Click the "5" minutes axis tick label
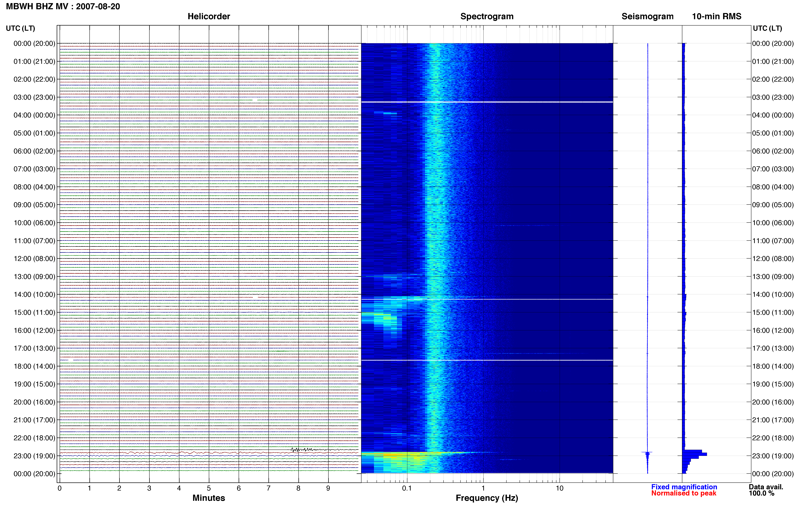Screen dimensions: 812x508 pyautogui.click(x=209, y=488)
